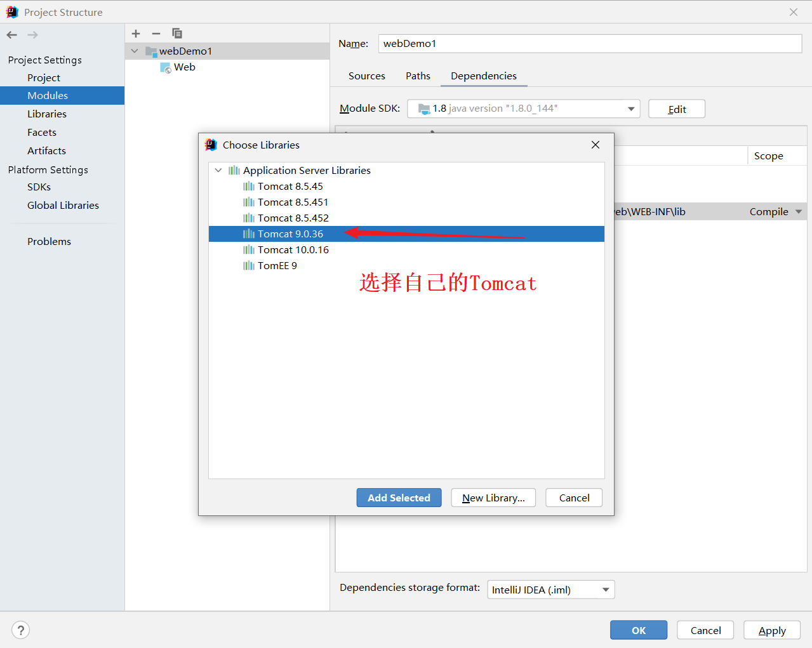Open Artifacts in the sidebar
This screenshot has height=648, width=812.
[46, 151]
